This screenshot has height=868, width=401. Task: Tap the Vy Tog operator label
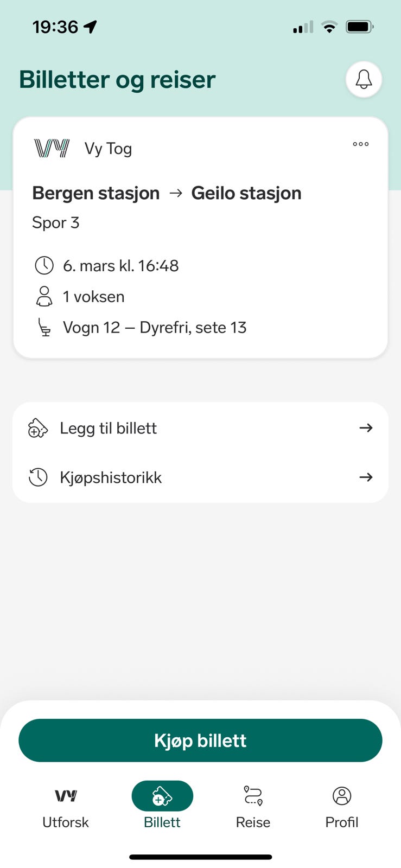(x=108, y=149)
